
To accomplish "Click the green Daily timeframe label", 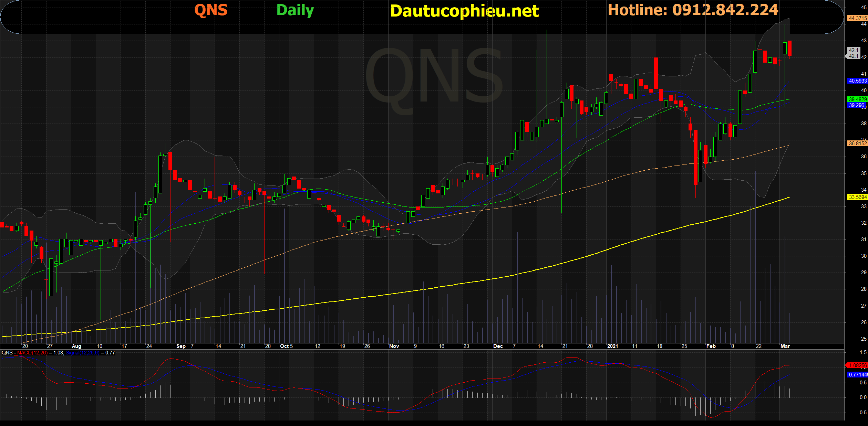I will coord(295,10).
